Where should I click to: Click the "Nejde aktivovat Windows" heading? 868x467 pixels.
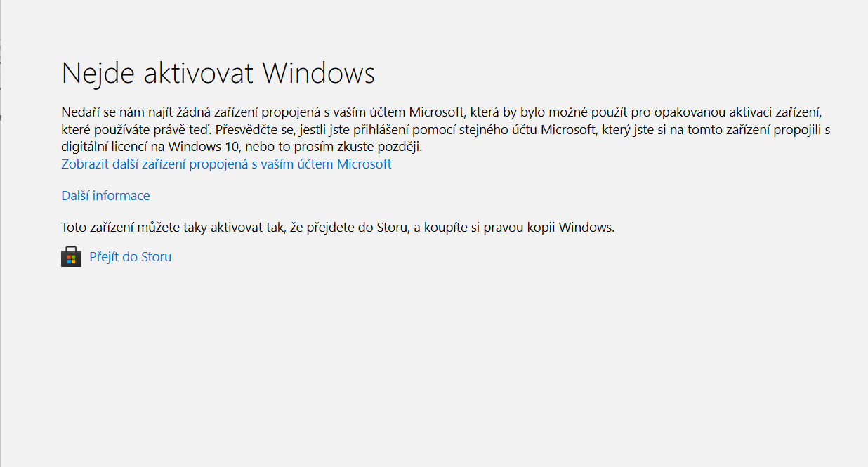(x=218, y=73)
